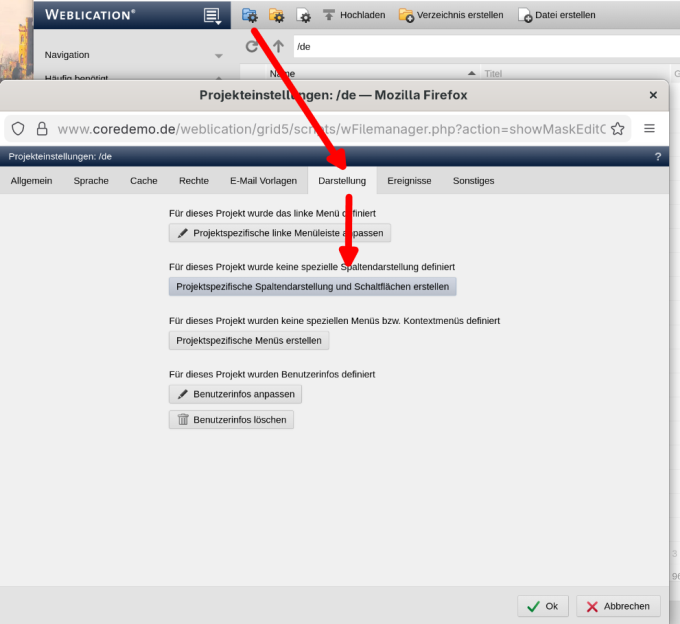Click Projektspezifische linke Menüleiste anpassen button
The height and width of the screenshot is (624, 680).
pos(280,233)
